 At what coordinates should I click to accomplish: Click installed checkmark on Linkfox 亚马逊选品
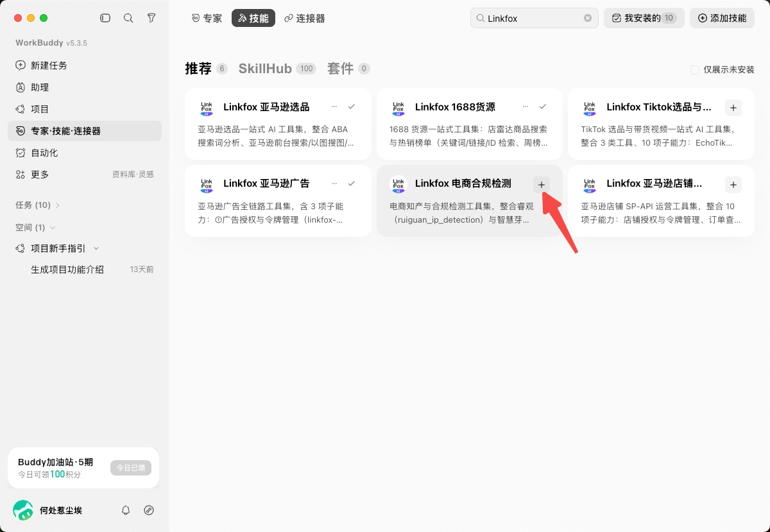point(352,107)
